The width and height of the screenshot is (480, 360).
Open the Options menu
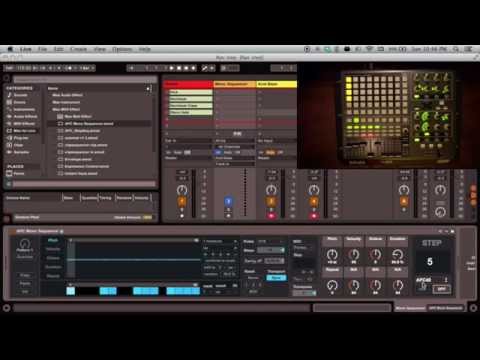click(x=122, y=49)
